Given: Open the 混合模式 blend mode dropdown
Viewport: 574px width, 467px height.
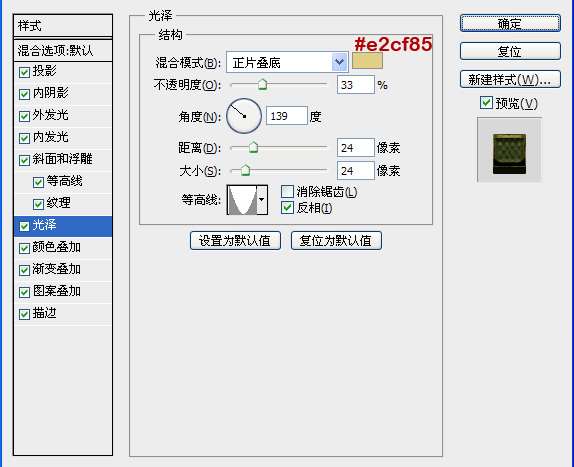Looking at the screenshot, I should [x=287, y=63].
